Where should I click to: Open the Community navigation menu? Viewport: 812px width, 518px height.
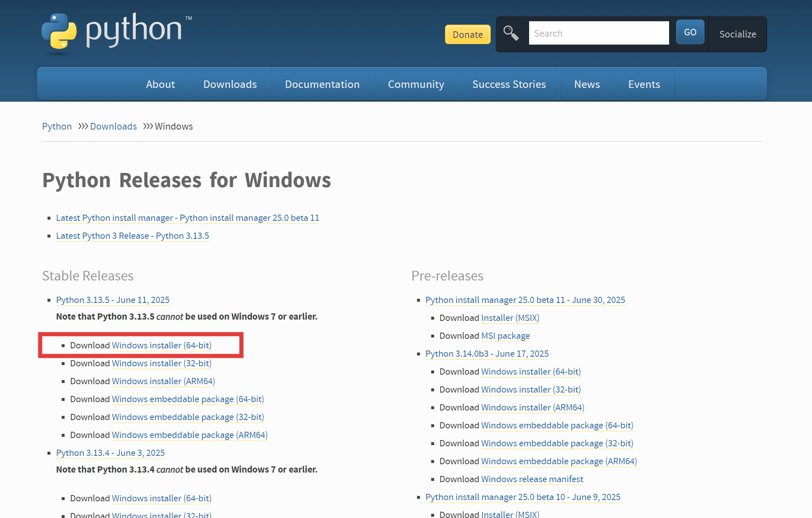pyautogui.click(x=416, y=84)
